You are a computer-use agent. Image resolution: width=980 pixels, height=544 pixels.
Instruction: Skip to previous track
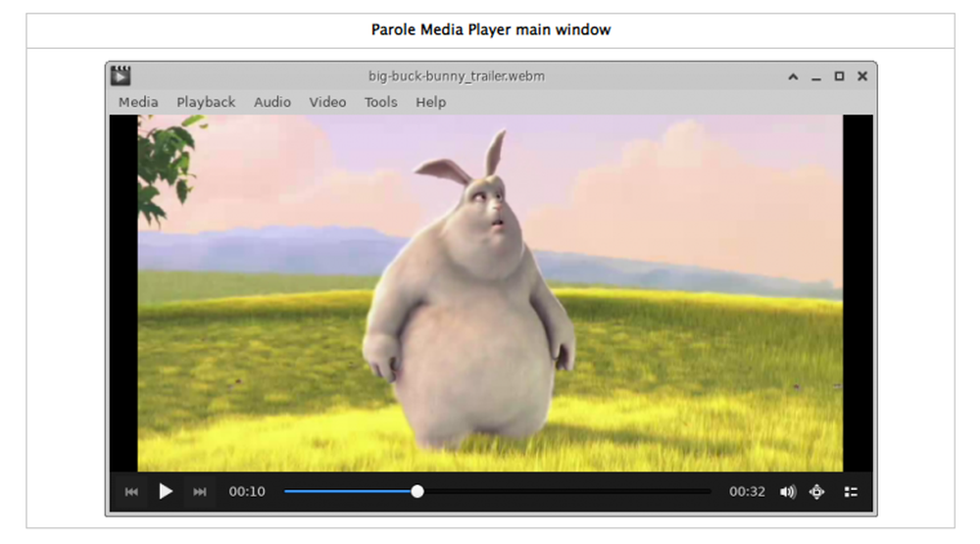click(x=131, y=491)
